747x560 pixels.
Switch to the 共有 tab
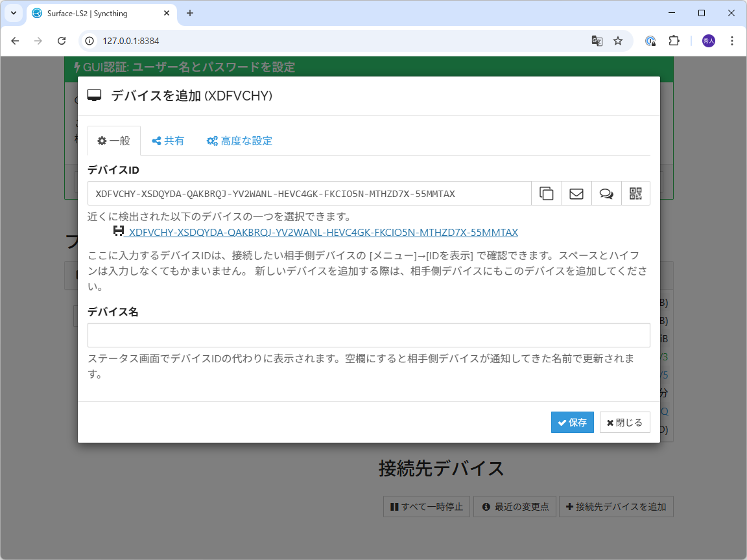click(168, 140)
